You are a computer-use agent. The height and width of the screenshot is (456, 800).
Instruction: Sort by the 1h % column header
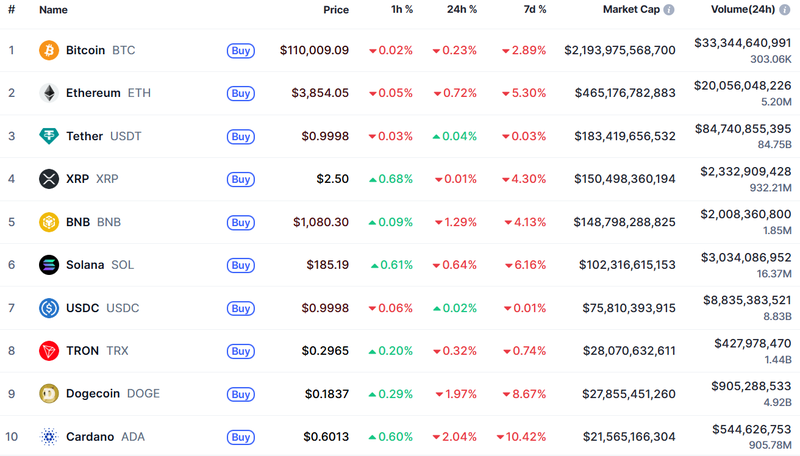click(x=401, y=10)
